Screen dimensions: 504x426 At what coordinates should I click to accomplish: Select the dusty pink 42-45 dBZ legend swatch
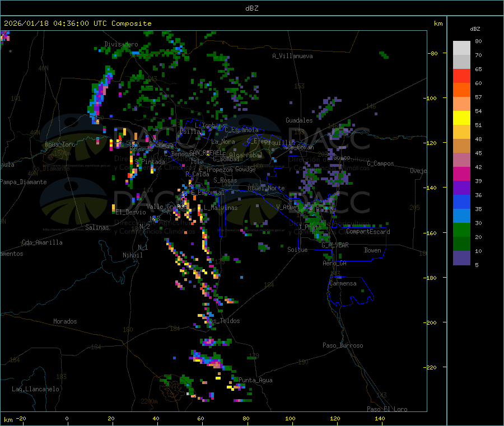click(x=461, y=160)
